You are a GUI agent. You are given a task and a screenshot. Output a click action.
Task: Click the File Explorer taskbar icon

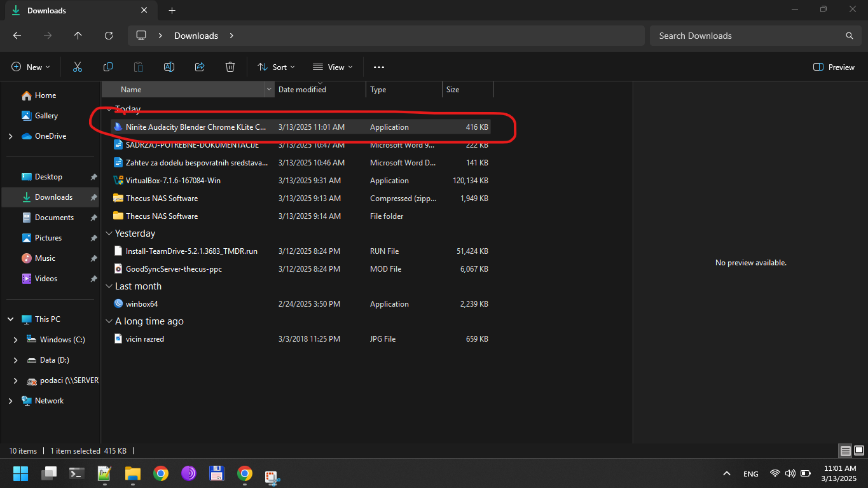(x=132, y=473)
